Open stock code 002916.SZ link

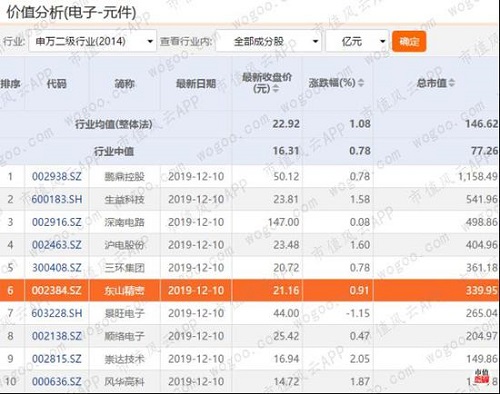click(57, 222)
